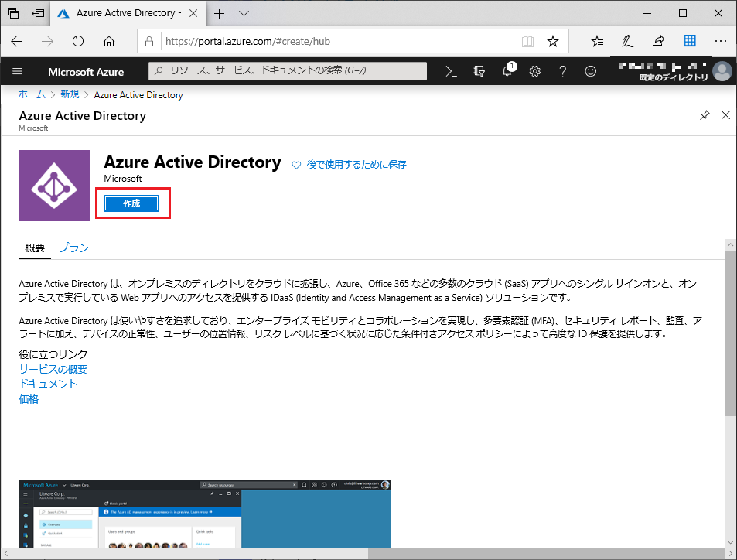Click the 後で使用するために保存 link
This screenshot has height=560, width=737.
point(357,165)
